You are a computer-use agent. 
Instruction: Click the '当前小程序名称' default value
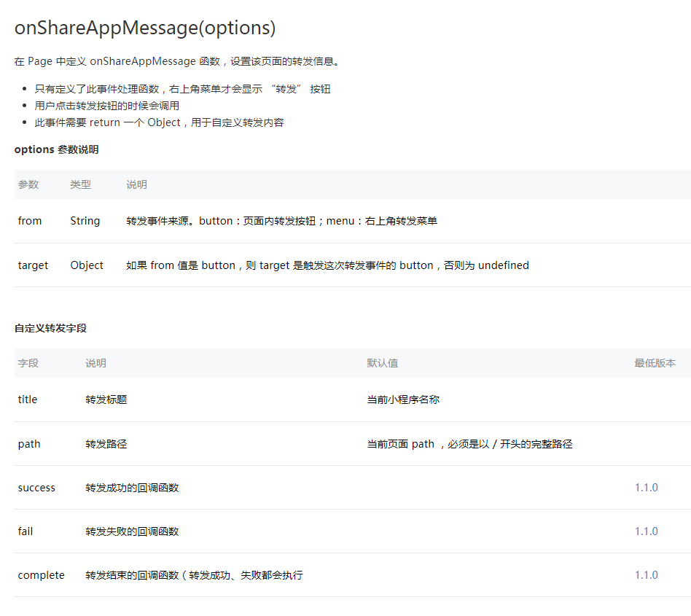pyautogui.click(x=403, y=399)
